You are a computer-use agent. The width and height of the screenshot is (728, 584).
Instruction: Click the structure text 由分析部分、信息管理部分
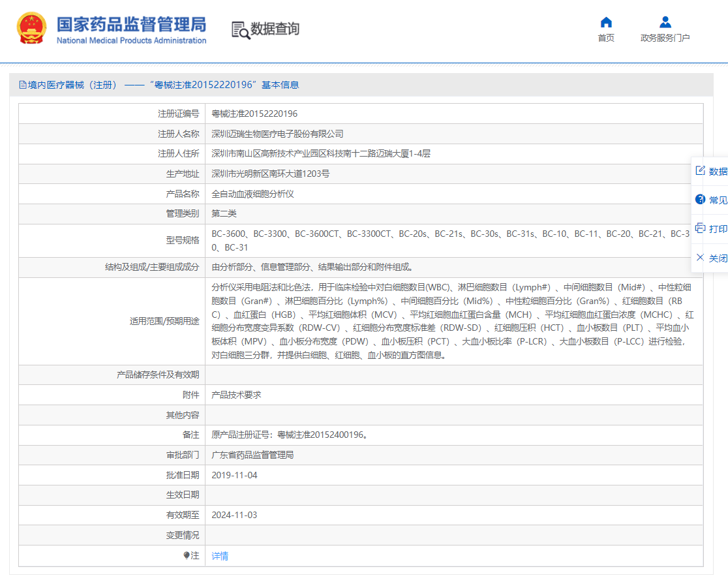tap(312, 267)
